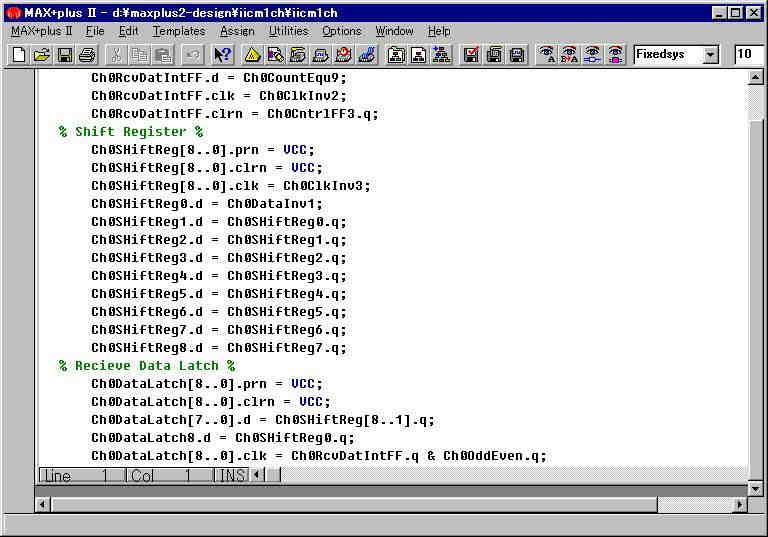Open the Hierarchy Display triangle icon
The height and width of the screenshot is (537, 768).
253,55
